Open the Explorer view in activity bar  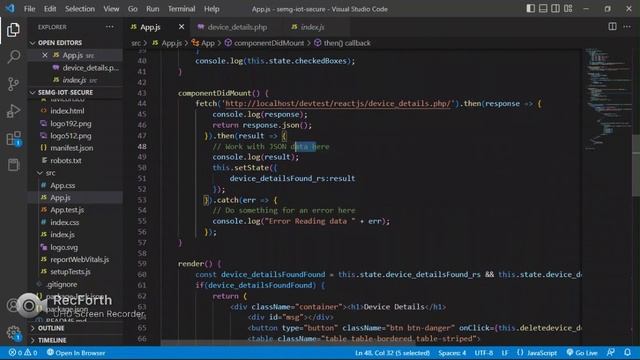(13, 30)
